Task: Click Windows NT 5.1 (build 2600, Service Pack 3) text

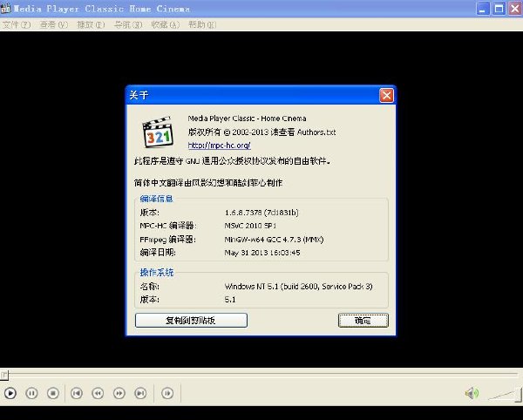Action: (298, 287)
